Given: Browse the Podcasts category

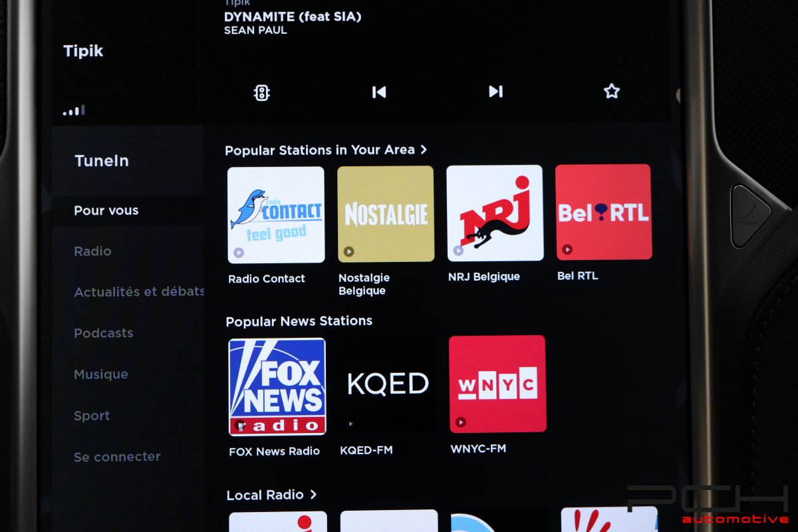Looking at the screenshot, I should tap(104, 333).
